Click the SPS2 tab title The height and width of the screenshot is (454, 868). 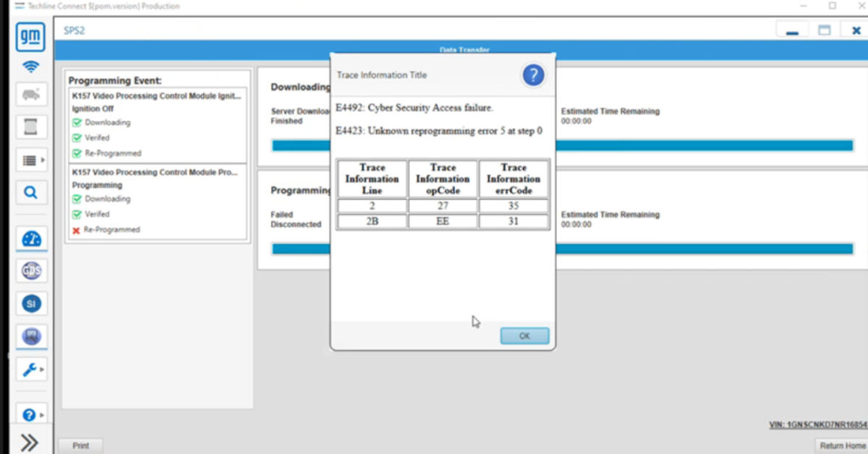pyautogui.click(x=74, y=31)
